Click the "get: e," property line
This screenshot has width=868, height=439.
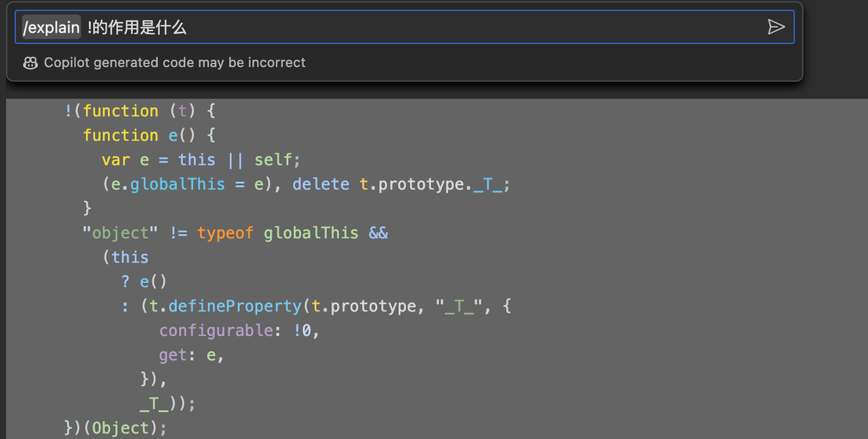(191, 355)
